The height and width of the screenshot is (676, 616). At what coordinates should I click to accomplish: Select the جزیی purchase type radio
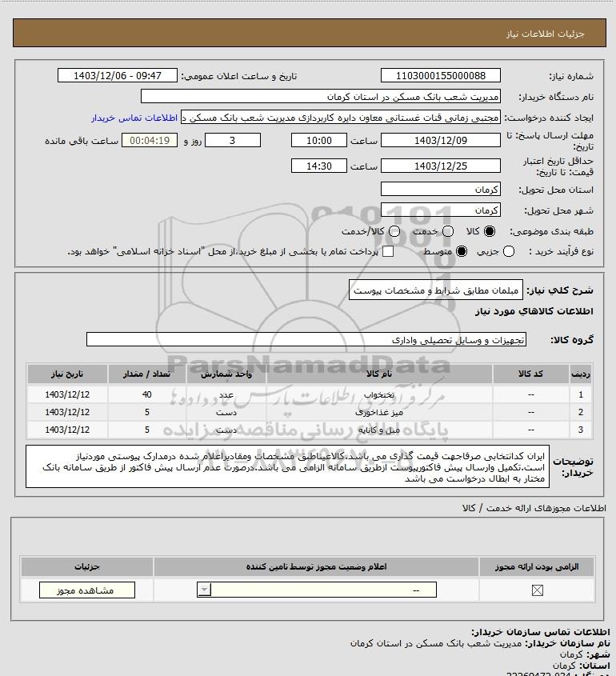click(x=509, y=251)
